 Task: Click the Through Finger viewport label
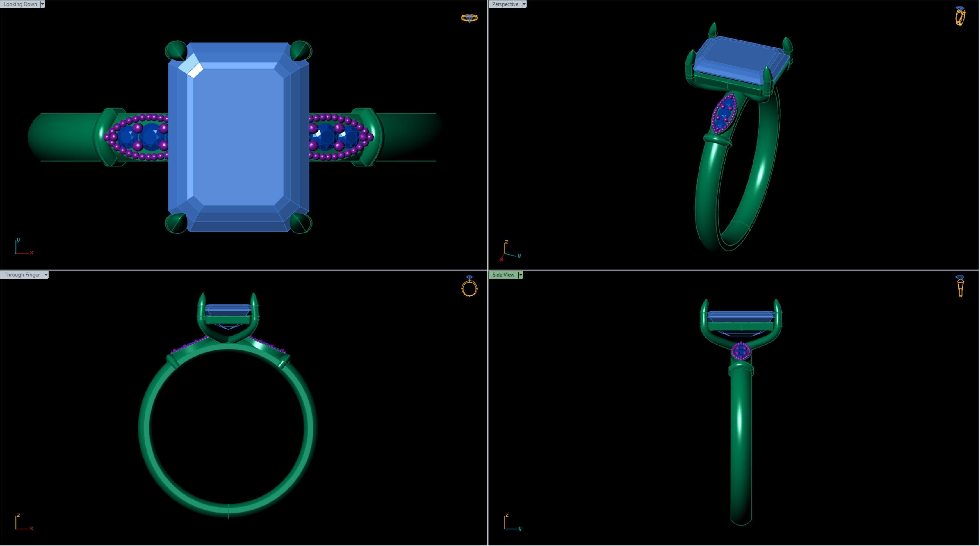click(22, 275)
